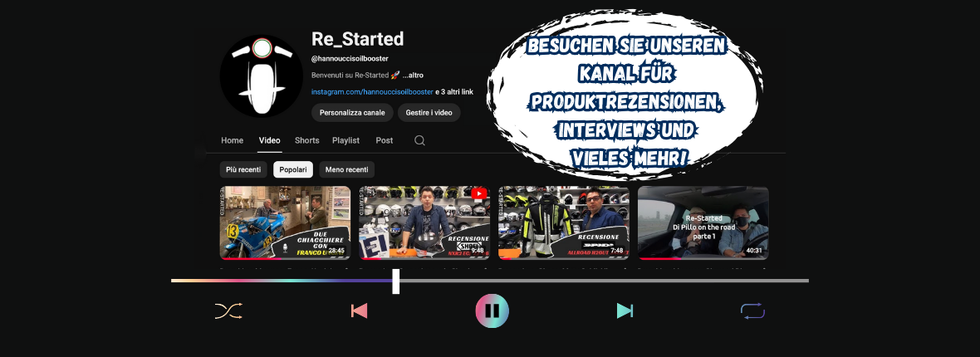The width and height of the screenshot is (980, 357).
Task: Toggle the repeat loop icon
Action: click(x=752, y=311)
